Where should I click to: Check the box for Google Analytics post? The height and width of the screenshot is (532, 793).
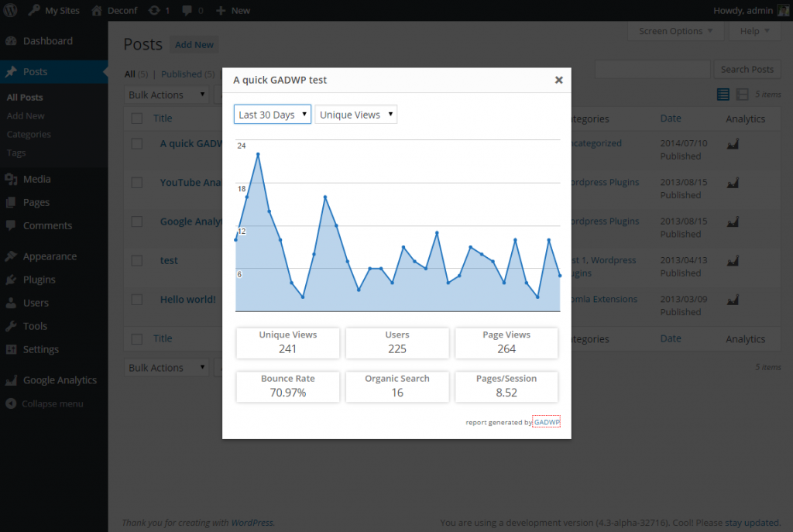tap(136, 221)
